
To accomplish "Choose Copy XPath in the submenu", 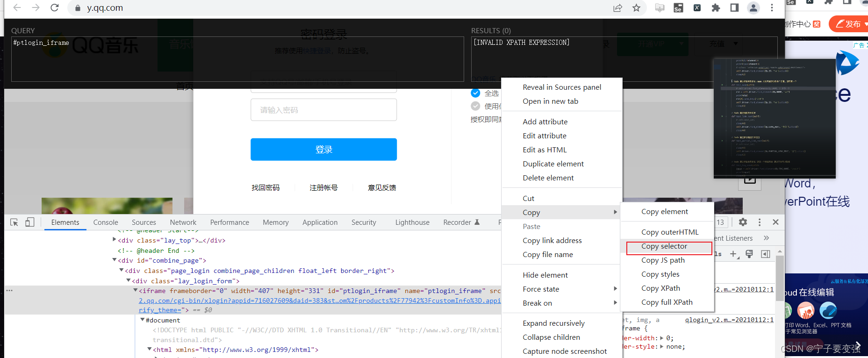I will point(660,288).
